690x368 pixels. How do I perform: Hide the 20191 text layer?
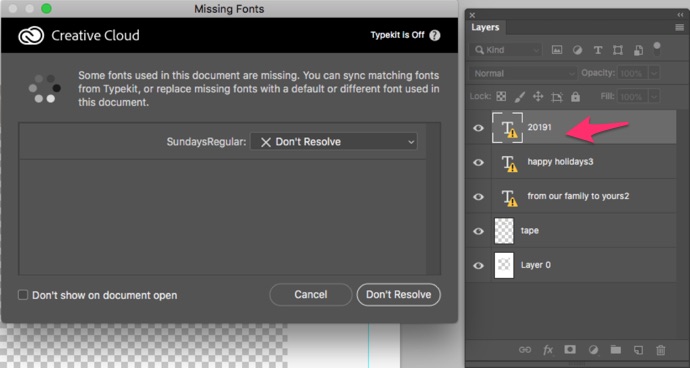point(478,128)
